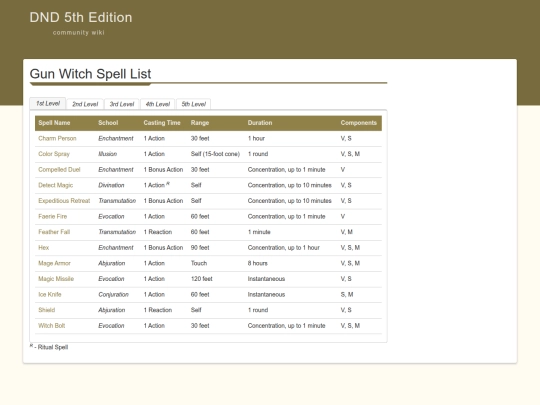Click Instantaneous duration in Magic Missile row

[x=266, y=279]
